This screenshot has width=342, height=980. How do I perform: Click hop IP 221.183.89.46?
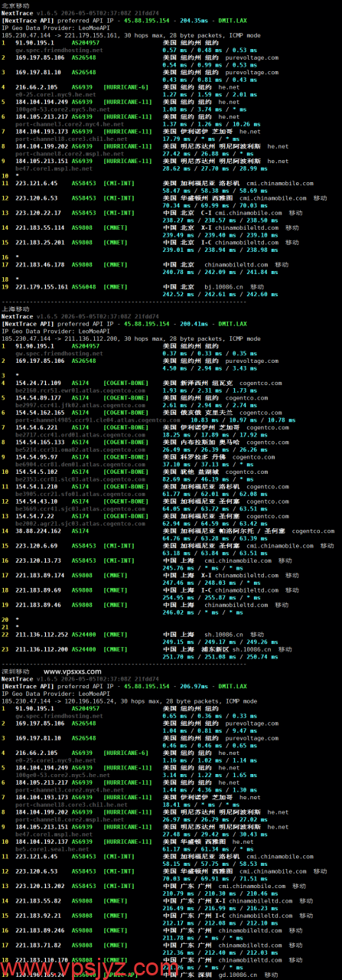click(x=38, y=603)
